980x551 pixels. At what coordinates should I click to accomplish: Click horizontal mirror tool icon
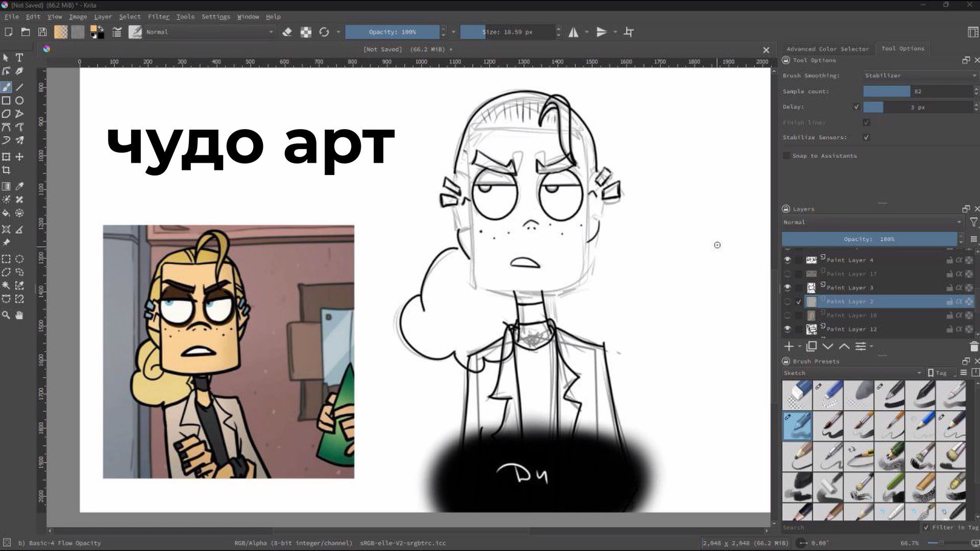(574, 32)
